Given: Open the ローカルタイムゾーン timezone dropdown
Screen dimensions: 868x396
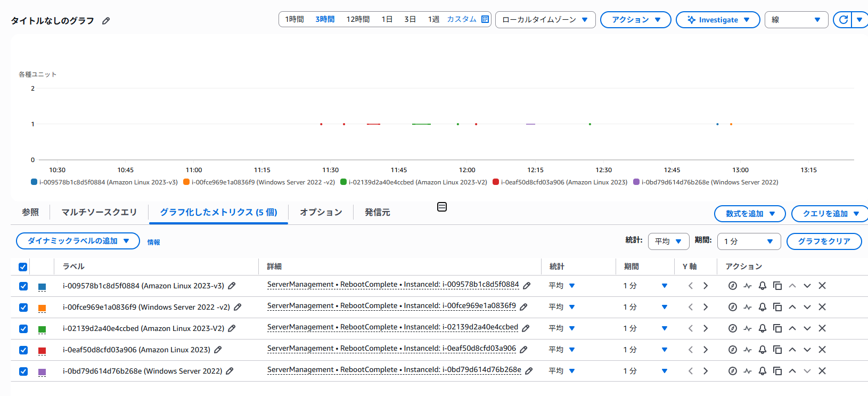Looking at the screenshot, I should tap(545, 20).
